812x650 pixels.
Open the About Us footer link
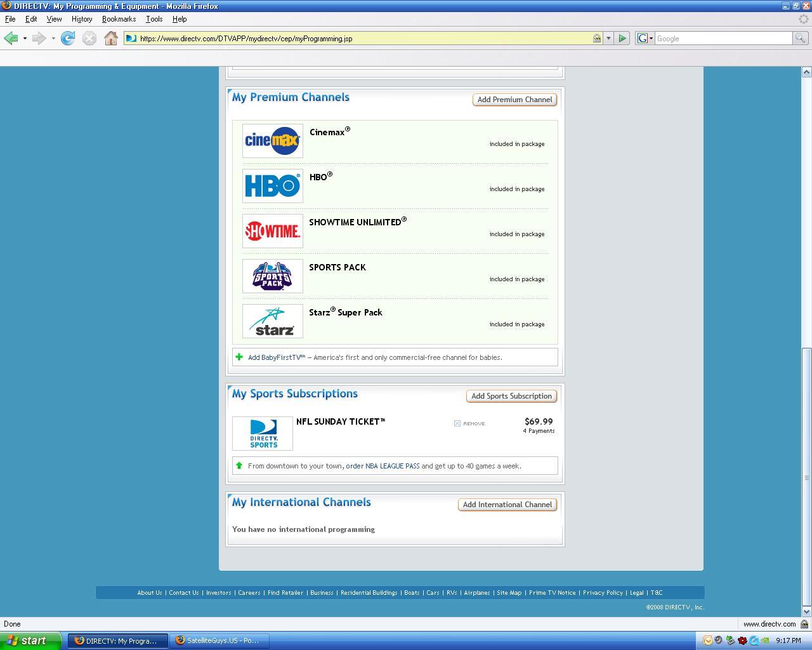tap(150, 593)
